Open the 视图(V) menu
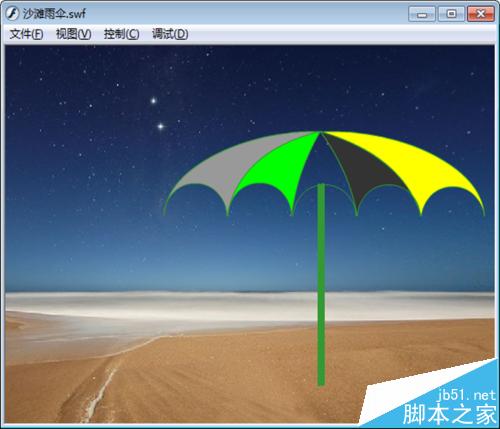Screen dimensions: 500x429 (73, 34)
